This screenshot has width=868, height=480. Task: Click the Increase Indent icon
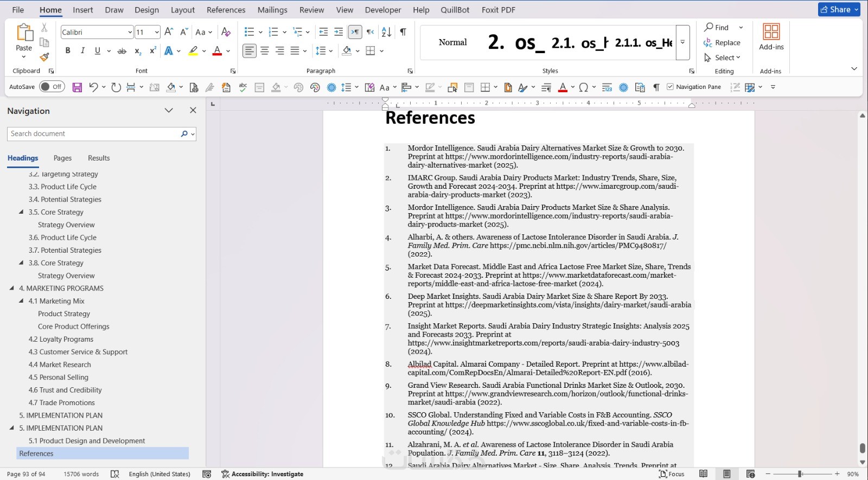pos(339,32)
